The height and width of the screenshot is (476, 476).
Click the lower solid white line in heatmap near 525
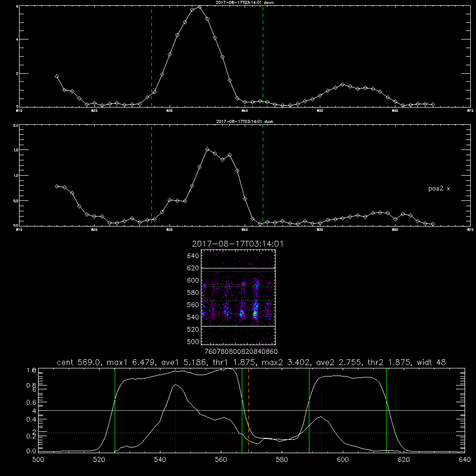pos(238,327)
